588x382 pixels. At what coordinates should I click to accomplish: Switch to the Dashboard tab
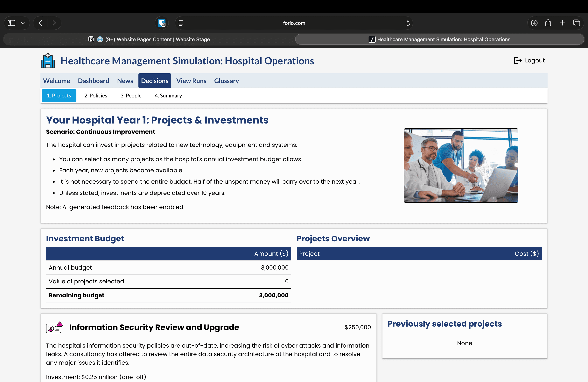tap(93, 81)
